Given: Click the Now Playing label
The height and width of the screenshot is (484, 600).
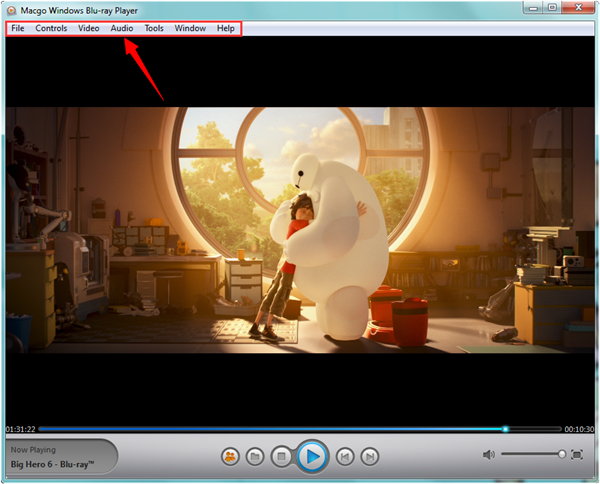Looking at the screenshot, I should [33, 450].
